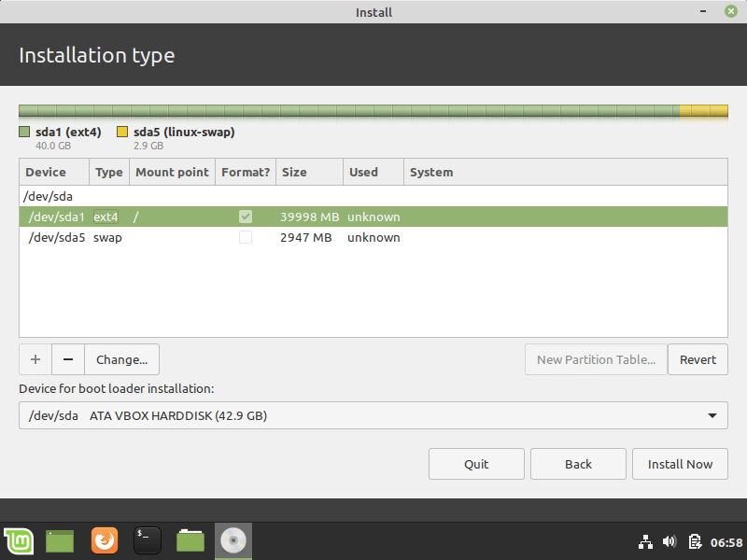The width and height of the screenshot is (747, 560).
Task: Click the plus icon to add a partition
Action: [x=35, y=359]
